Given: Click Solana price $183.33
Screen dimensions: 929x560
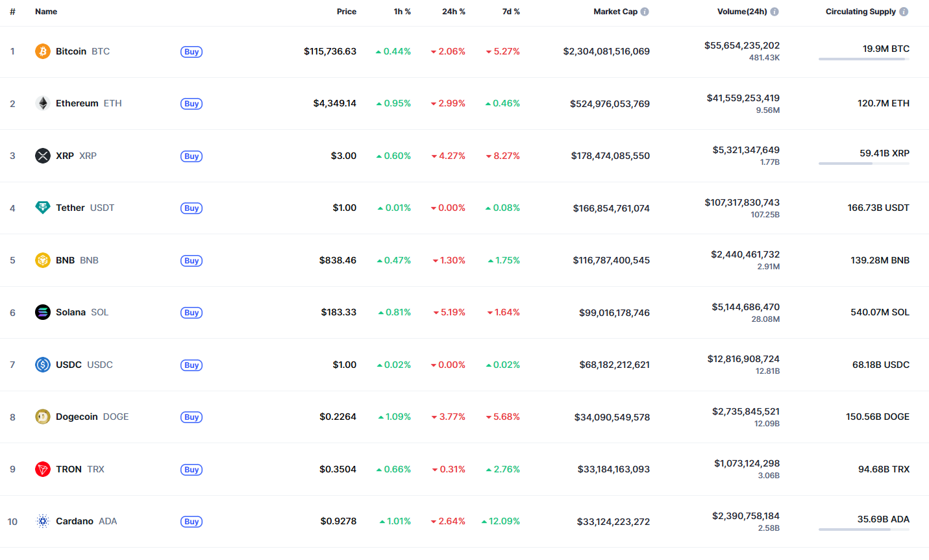Looking at the screenshot, I should (x=339, y=312).
